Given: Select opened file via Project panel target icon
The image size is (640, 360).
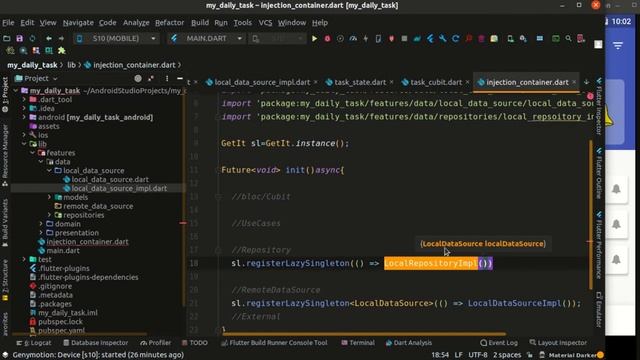Looking at the screenshot, I should 138,78.
